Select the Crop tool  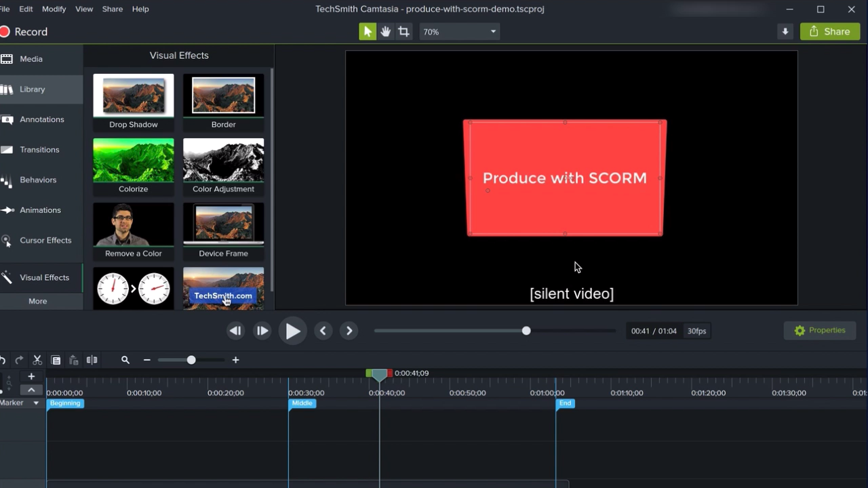[x=403, y=32]
